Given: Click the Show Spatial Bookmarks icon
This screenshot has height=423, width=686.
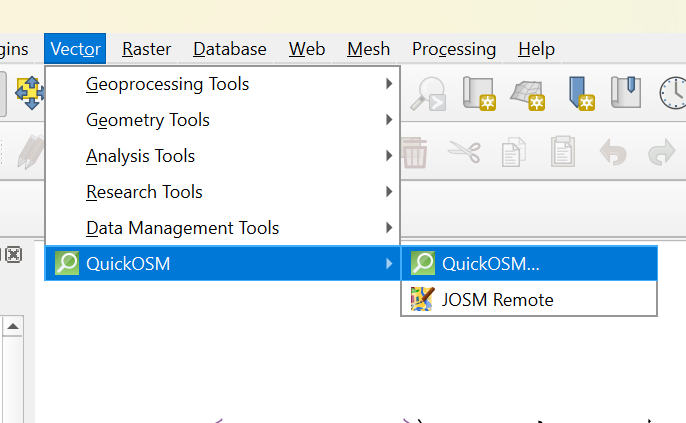Looking at the screenshot, I should 626,92.
